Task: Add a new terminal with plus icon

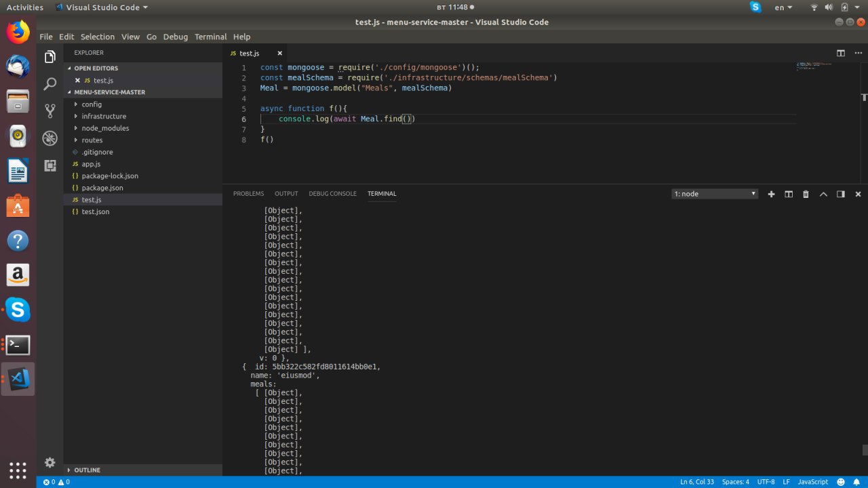Action: point(771,194)
